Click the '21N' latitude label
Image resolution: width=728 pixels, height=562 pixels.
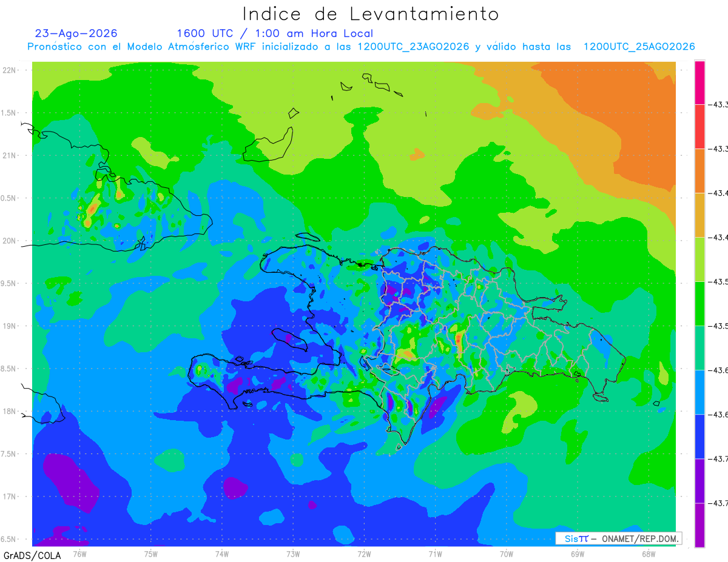(9, 155)
